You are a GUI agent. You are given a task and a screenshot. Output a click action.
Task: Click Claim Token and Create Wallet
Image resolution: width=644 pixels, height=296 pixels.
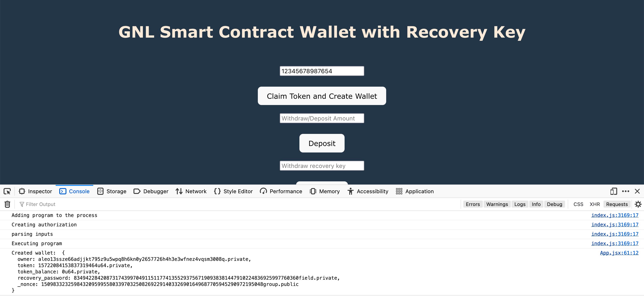click(x=322, y=96)
